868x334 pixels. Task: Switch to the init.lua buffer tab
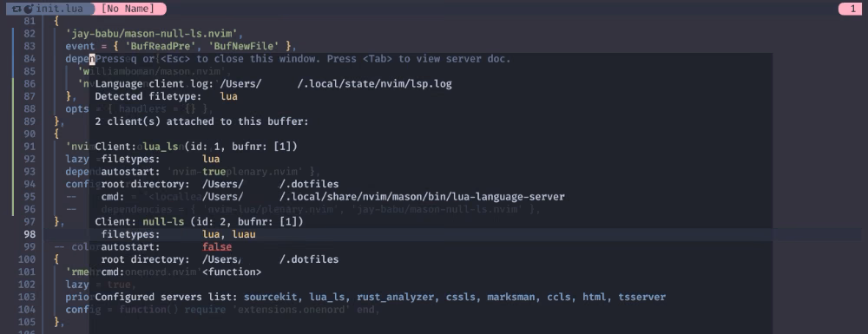click(x=49, y=9)
